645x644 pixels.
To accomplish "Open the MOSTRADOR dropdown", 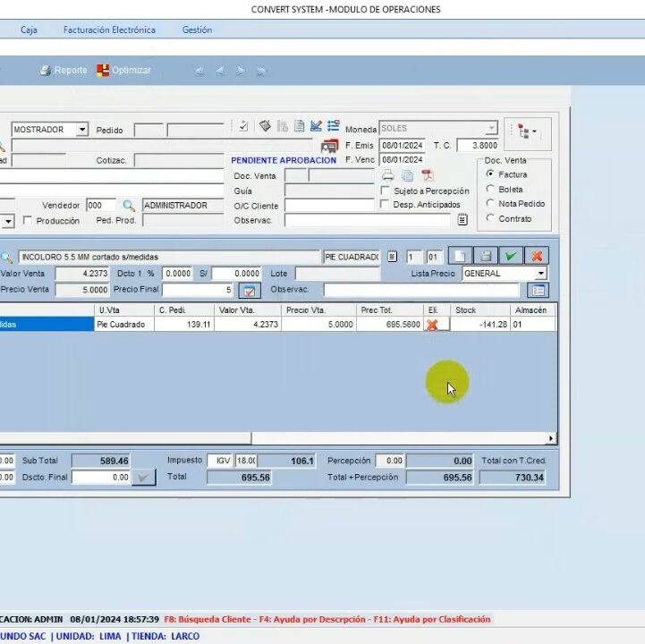I will pos(82,130).
